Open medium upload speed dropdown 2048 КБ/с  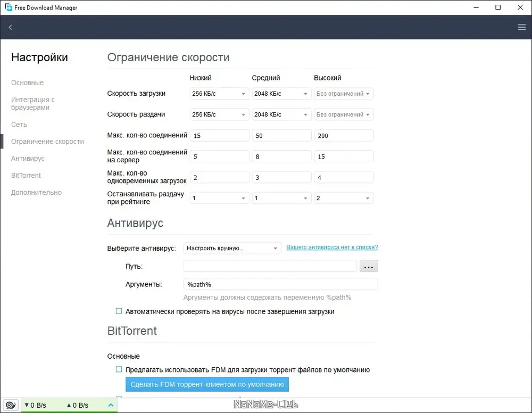[281, 115]
